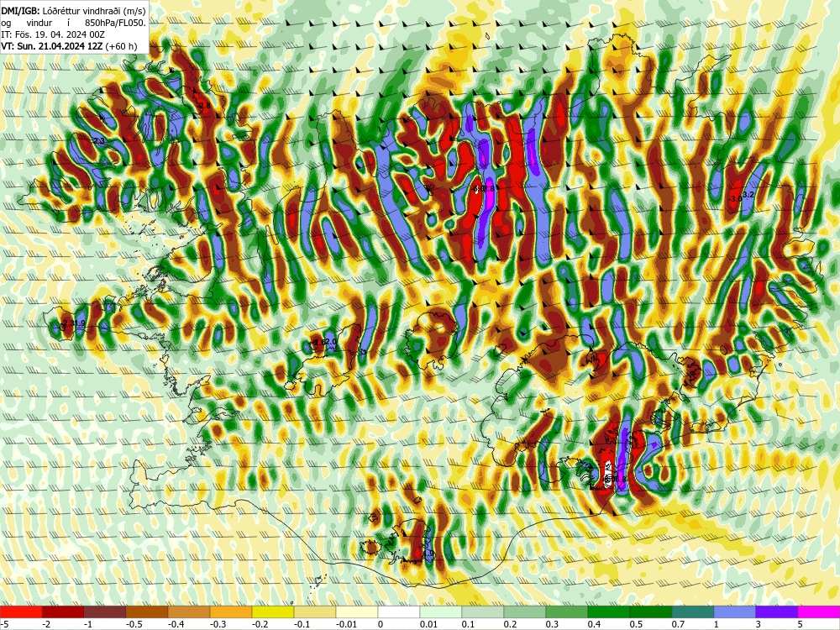Select the white legend swatch between 0 and 0.01

tap(399, 612)
